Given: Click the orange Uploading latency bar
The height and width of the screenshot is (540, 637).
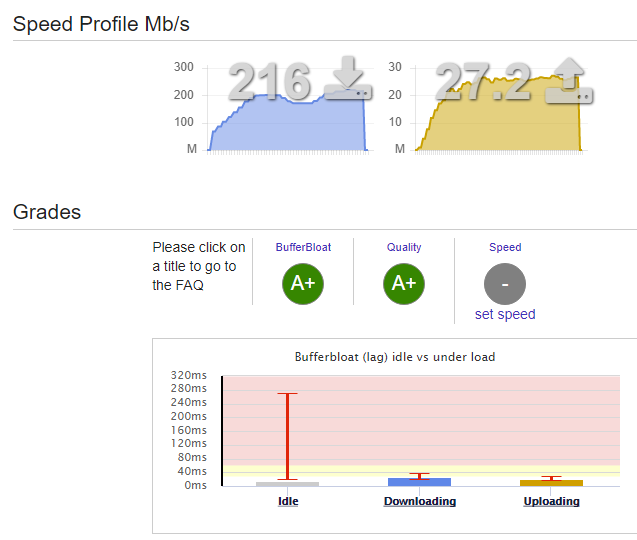Looking at the screenshot, I should [x=551, y=483].
